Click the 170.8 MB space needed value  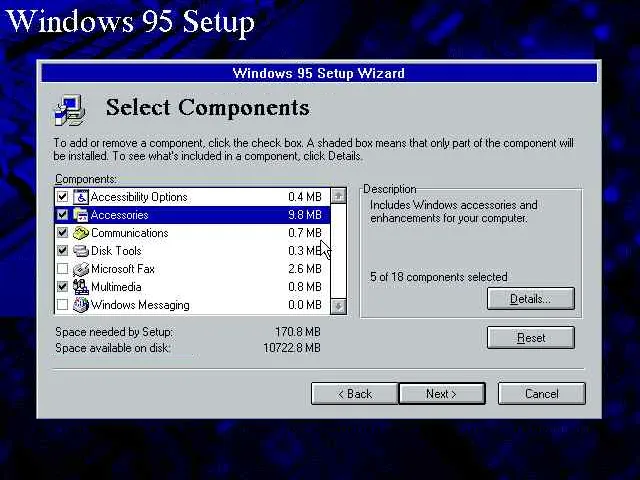click(298, 332)
